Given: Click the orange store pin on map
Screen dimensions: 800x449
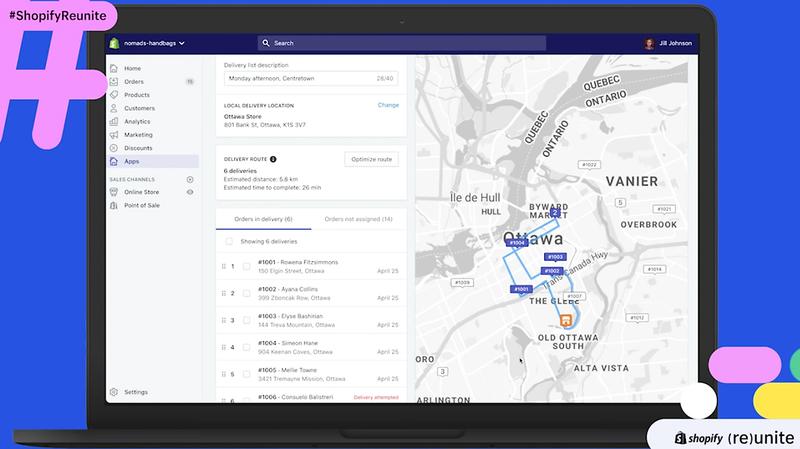Looking at the screenshot, I should (565, 320).
